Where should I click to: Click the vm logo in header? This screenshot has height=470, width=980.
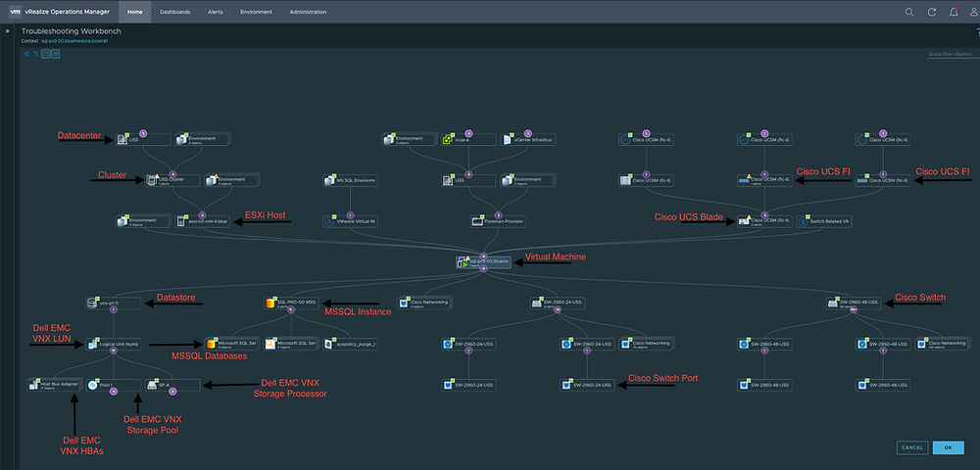[x=15, y=11]
